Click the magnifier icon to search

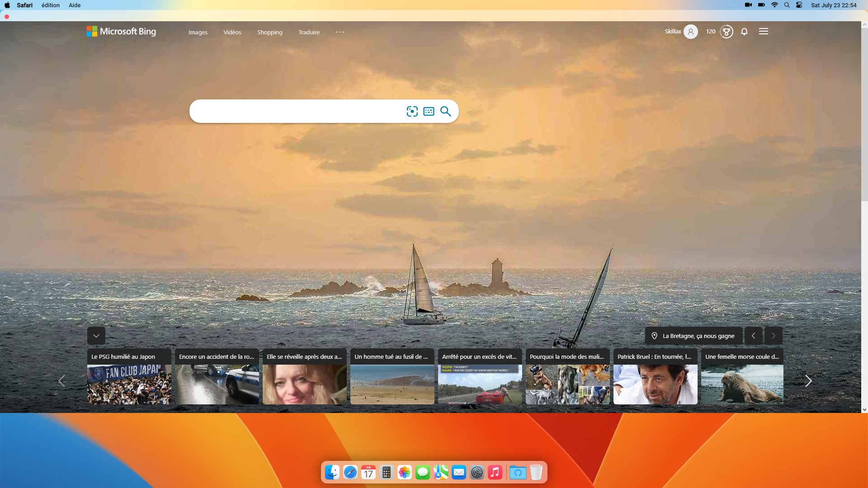(x=446, y=111)
